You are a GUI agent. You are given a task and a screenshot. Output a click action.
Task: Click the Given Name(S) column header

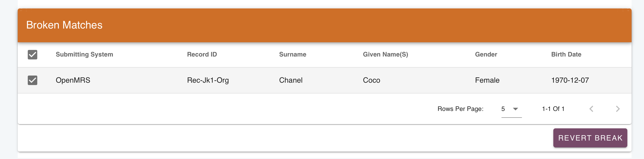385,54
